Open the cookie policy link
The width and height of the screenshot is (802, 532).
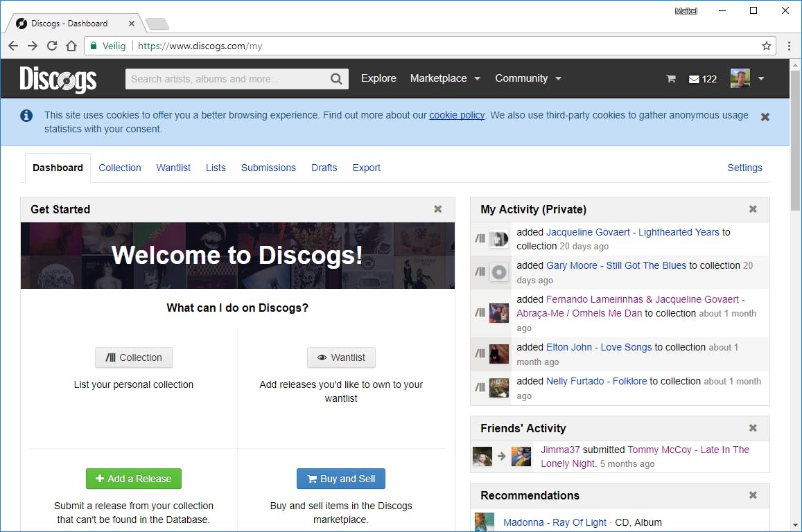click(457, 115)
